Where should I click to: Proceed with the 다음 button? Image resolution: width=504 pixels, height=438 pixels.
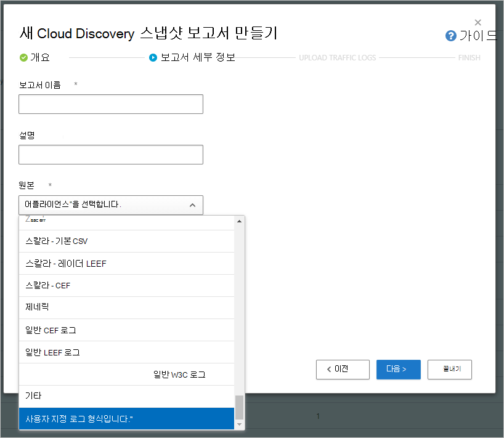(x=398, y=370)
